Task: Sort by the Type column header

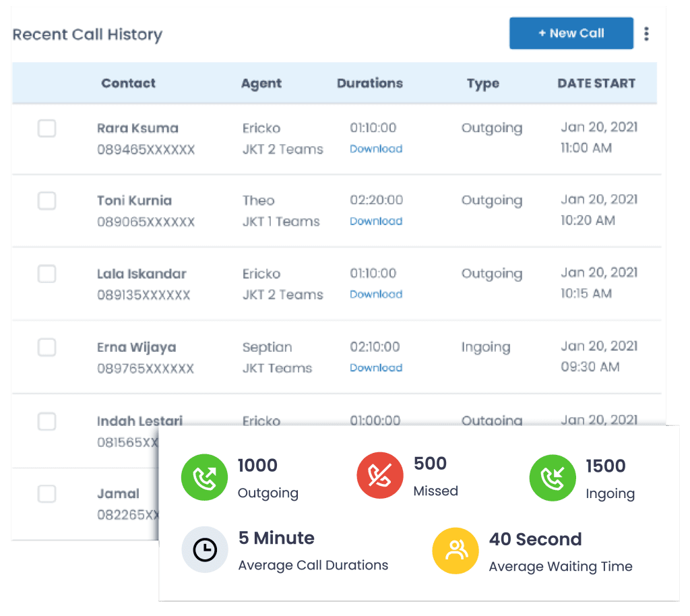Action: [x=483, y=84]
